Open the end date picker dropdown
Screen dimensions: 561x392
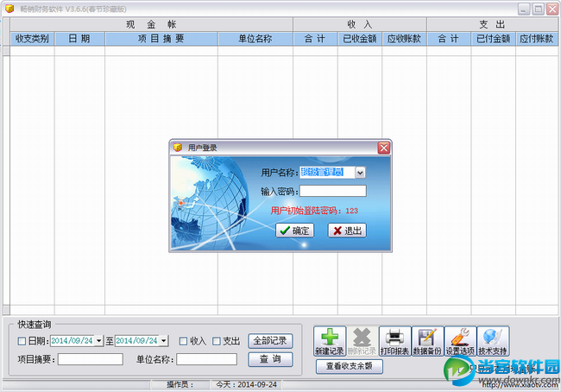[x=164, y=341]
